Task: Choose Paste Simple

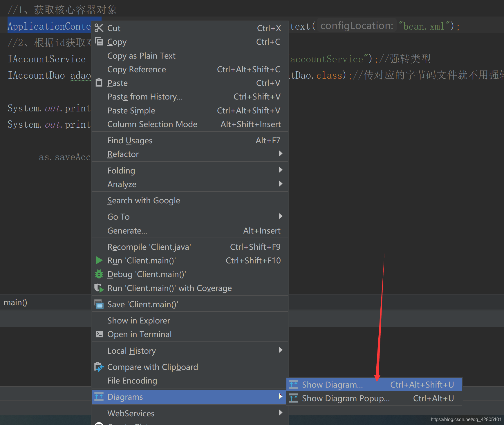Action: 190,111
